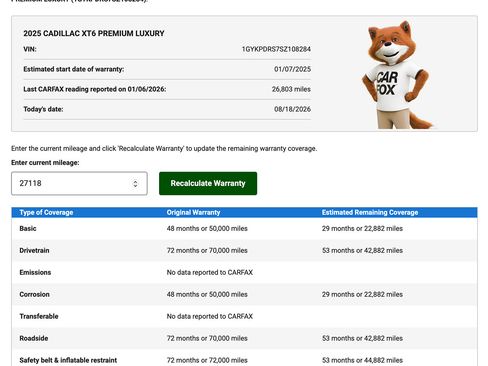
Task: Click Transferable 'No data reported to CARFAX' cell
Action: tap(210, 316)
